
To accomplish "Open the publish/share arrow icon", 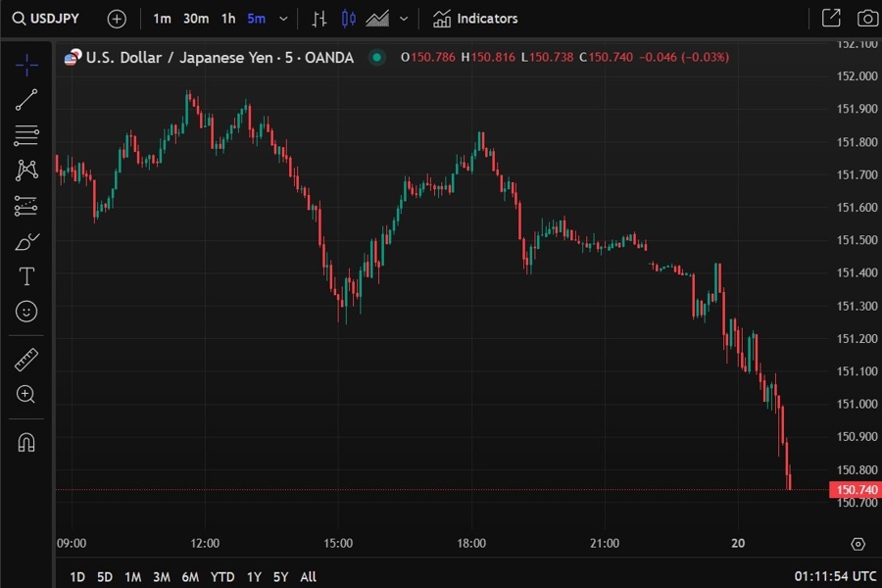I will (831, 18).
